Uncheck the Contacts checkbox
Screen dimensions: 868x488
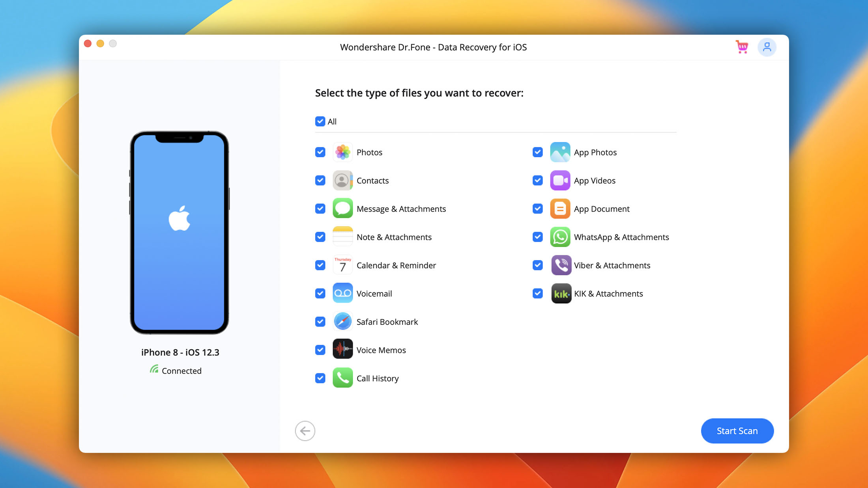[x=320, y=181]
